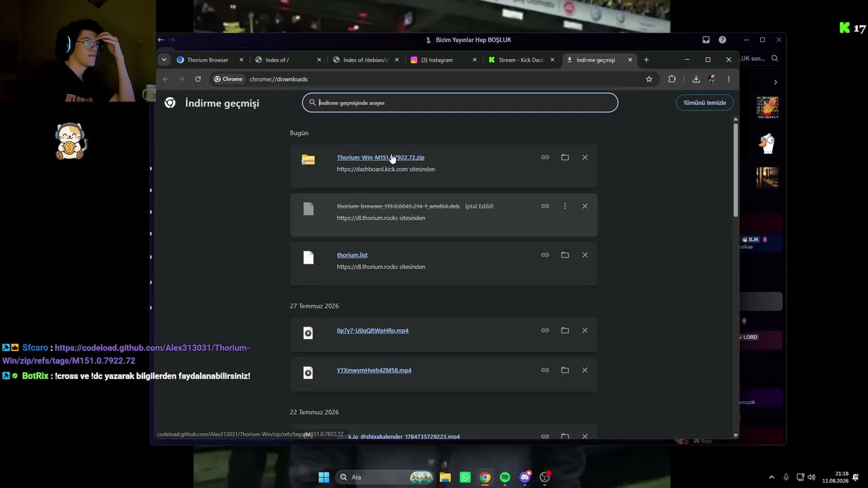
Task: Click the Chrome logo in İndirme geçmişi header
Action: click(170, 103)
